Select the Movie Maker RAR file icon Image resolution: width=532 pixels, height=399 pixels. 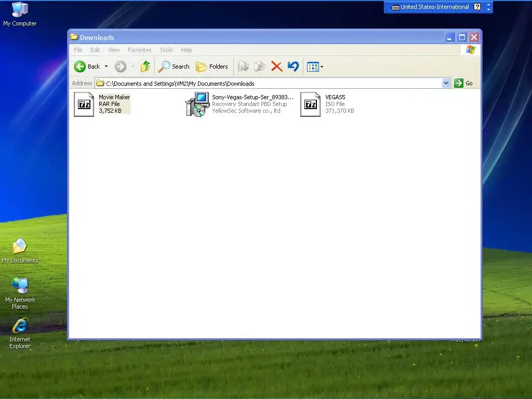click(x=84, y=104)
